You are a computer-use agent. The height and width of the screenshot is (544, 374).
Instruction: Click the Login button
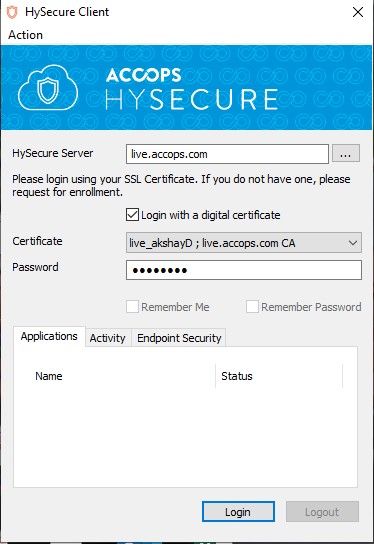238,512
